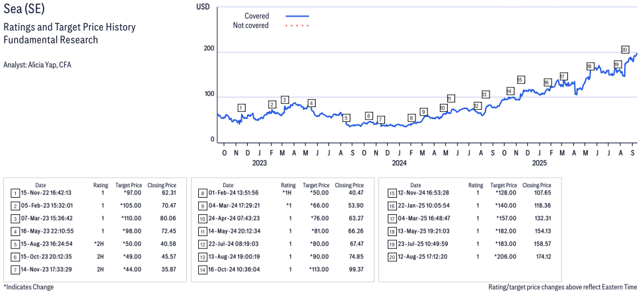
Task: Click the 'Covered' legend label
Action: pyautogui.click(x=257, y=16)
